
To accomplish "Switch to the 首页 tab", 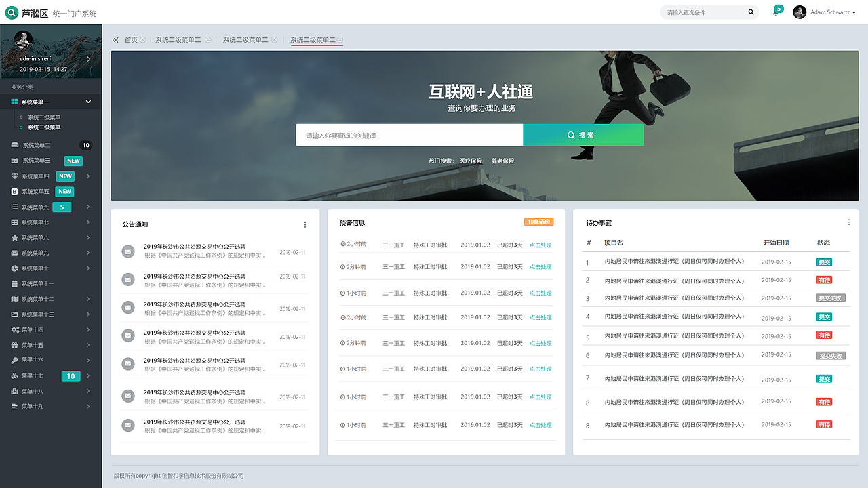I will [131, 40].
